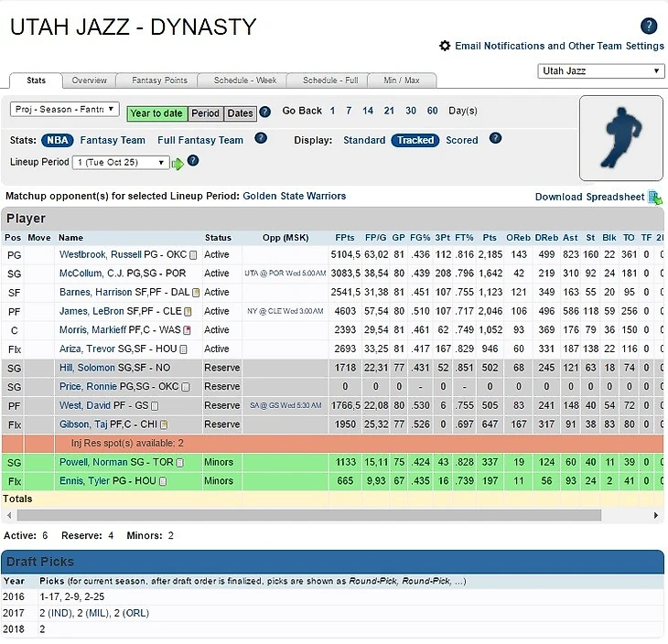This screenshot has height=644, width=668.
Task: Select Year to date range option
Action: tap(156, 113)
